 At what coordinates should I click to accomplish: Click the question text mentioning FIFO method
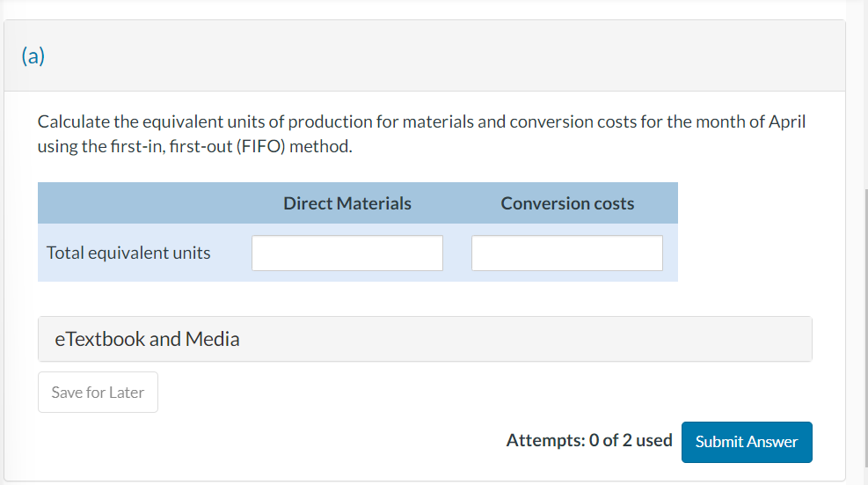[x=421, y=134]
